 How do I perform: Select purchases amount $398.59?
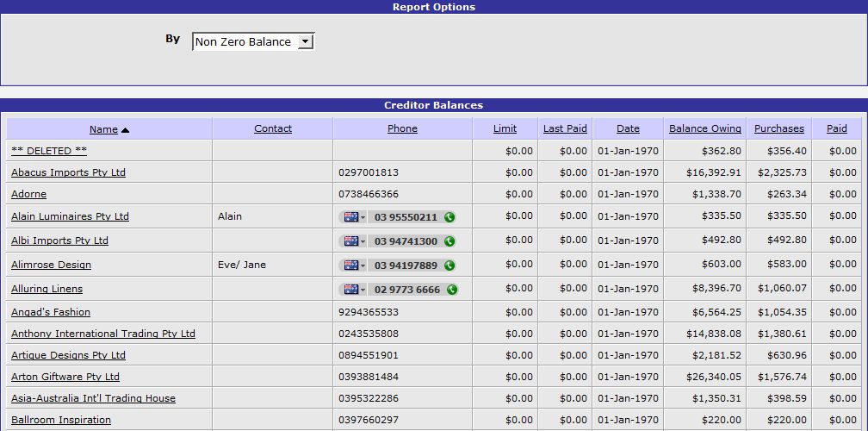787,398
